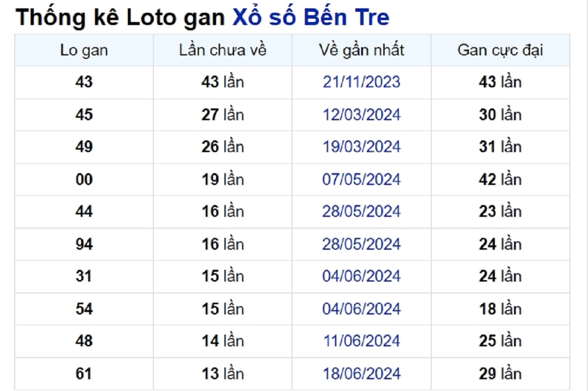Open the 28/05/2024 date in row 94
The image size is (588, 391).
coord(362,244)
